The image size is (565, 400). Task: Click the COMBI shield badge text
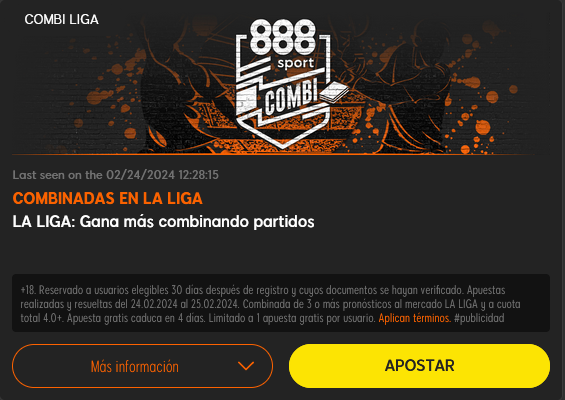click(x=291, y=97)
